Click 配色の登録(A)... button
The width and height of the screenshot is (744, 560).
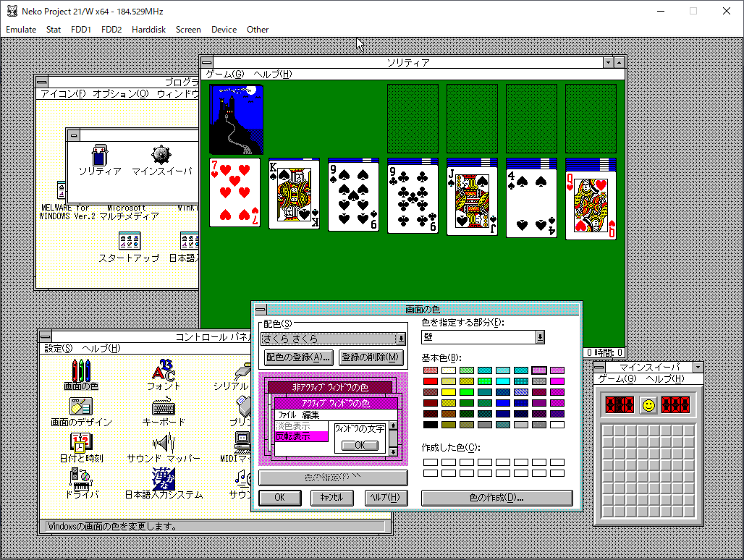coord(298,357)
